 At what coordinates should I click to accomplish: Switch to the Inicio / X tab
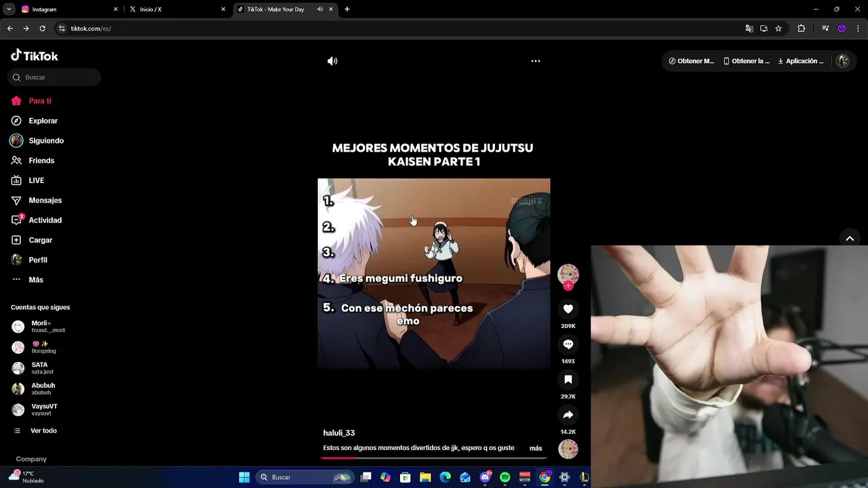(x=176, y=9)
